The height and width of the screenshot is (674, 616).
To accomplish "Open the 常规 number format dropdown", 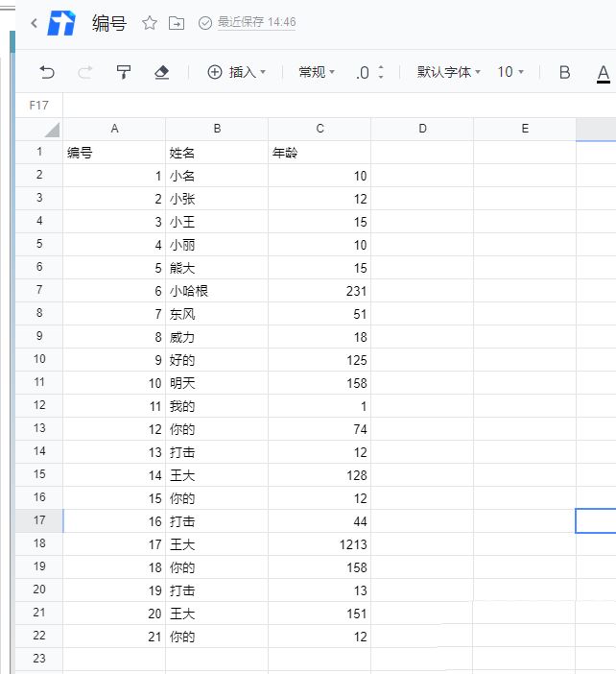I will tap(317, 72).
